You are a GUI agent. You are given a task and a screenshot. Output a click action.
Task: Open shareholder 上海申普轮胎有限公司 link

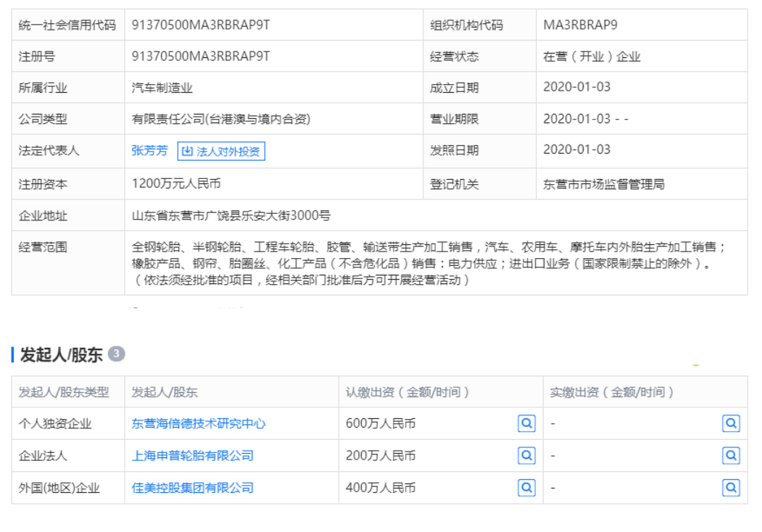pos(192,456)
